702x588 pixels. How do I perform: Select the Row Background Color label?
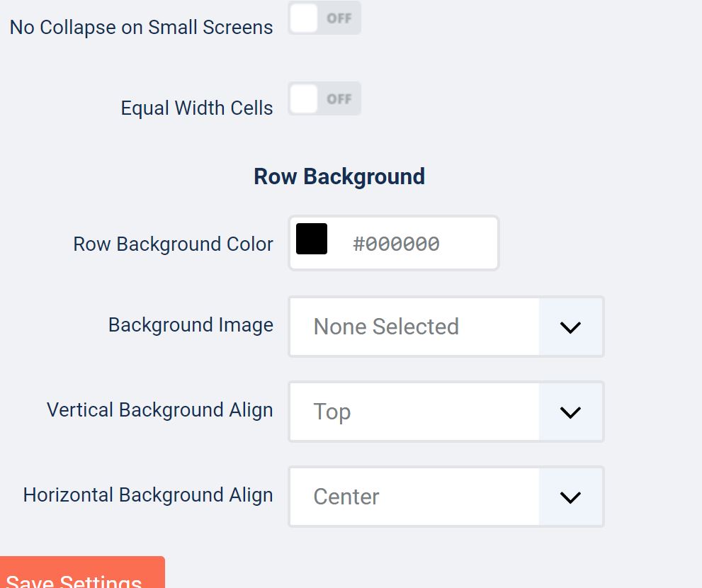tap(174, 244)
